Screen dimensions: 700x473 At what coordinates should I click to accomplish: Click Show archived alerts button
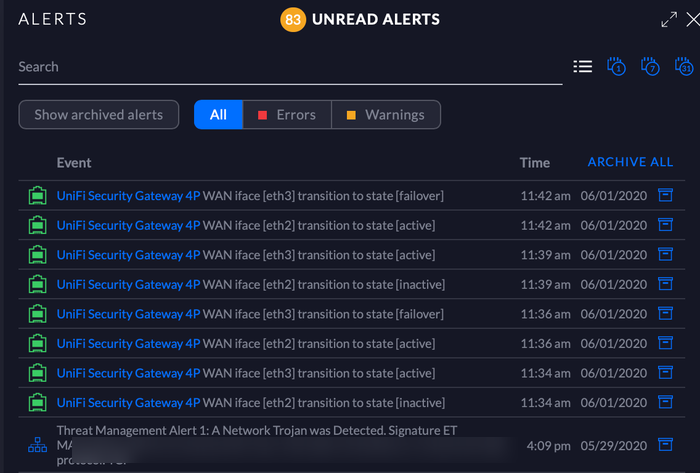click(99, 115)
